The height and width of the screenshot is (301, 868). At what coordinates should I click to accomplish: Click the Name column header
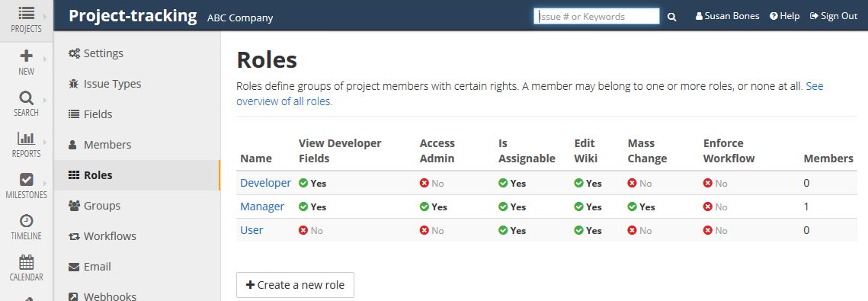[x=256, y=159]
